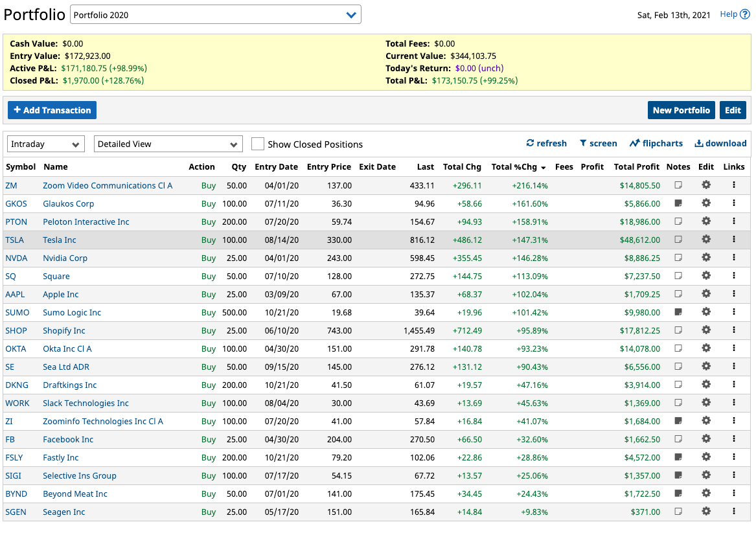Edit the AAPL transaction gear icon

[x=706, y=294]
